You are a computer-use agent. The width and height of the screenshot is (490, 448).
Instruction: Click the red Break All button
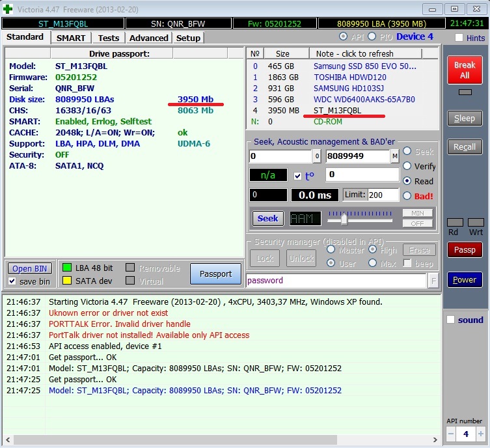pyautogui.click(x=465, y=70)
